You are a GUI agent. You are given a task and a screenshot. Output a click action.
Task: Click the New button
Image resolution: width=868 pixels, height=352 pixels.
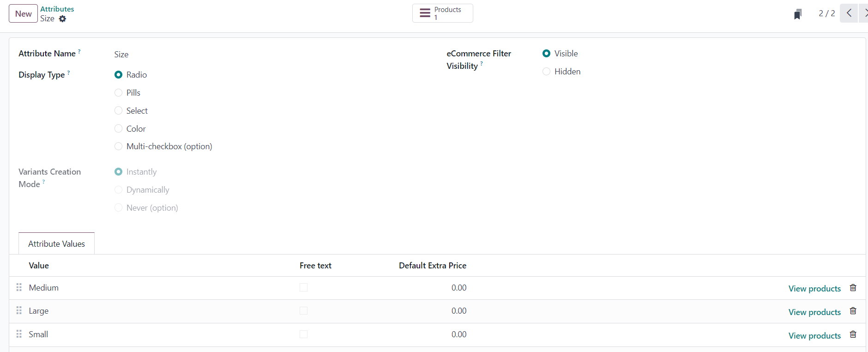pyautogui.click(x=23, y=14)
